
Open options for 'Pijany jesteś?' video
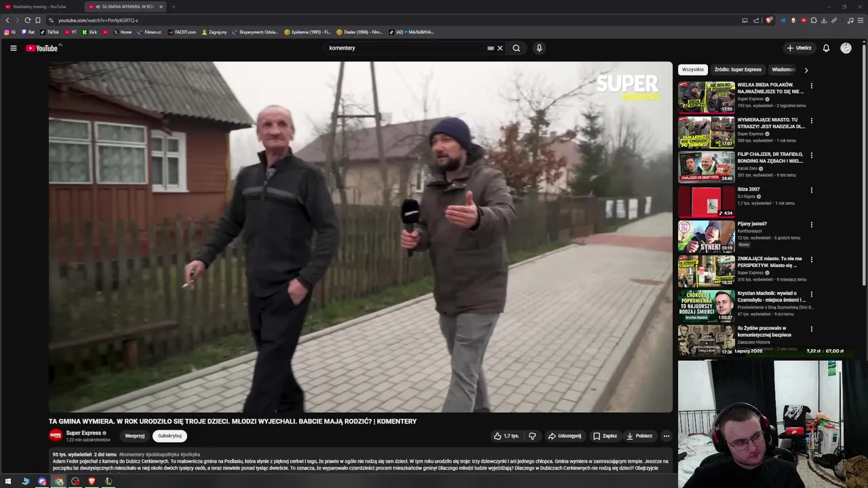click(x=811, y=225)
